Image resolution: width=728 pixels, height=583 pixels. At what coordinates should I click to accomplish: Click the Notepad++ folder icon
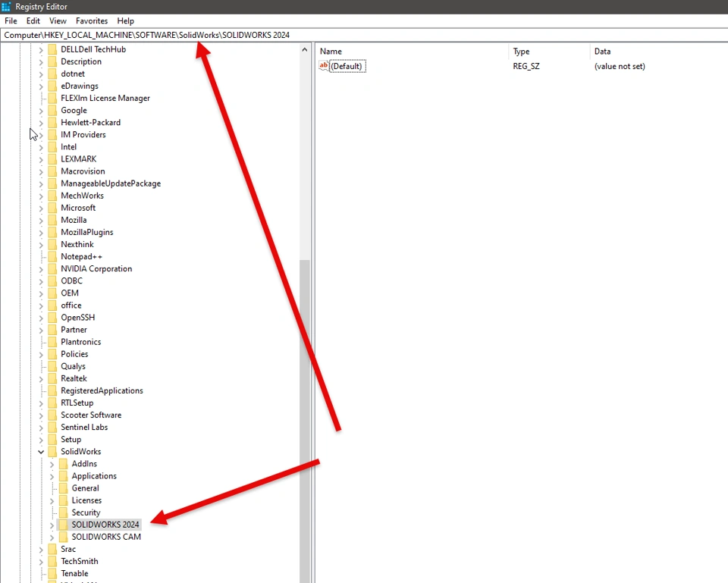click(x=52, y=256)
